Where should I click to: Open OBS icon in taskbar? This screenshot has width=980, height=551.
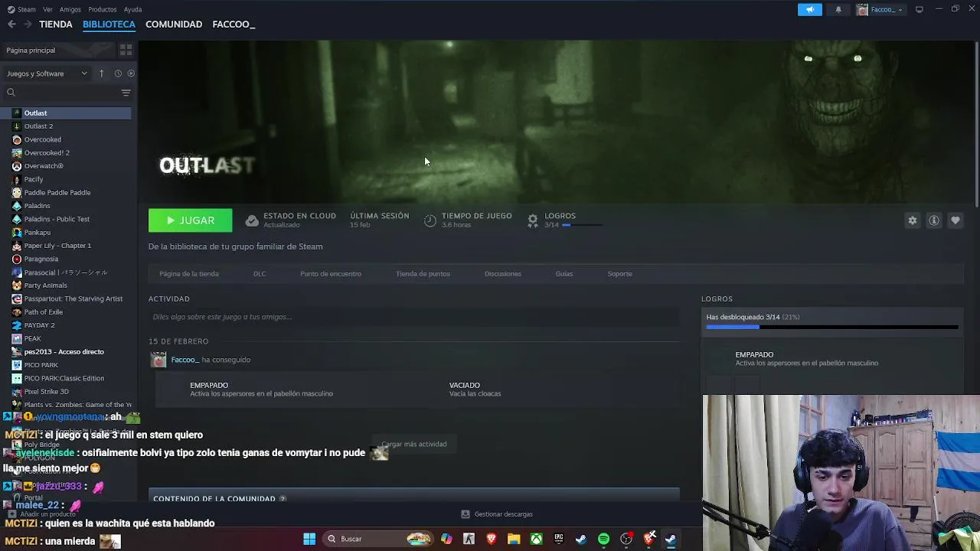click(x=626, y=539)
